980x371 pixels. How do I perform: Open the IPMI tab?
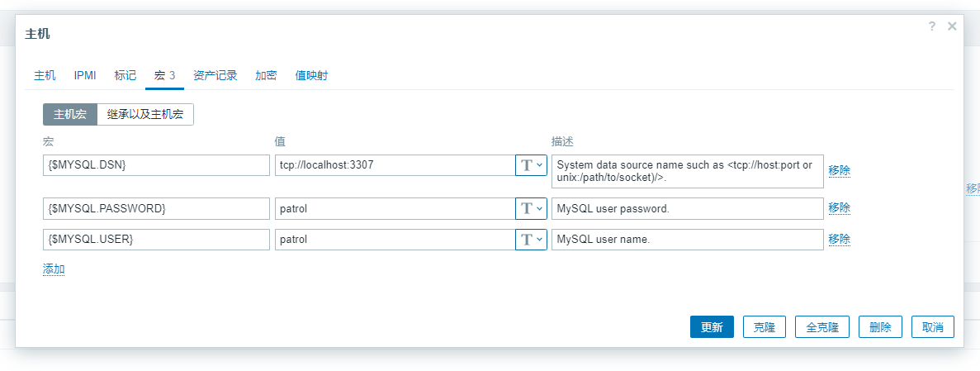point(85,76)
